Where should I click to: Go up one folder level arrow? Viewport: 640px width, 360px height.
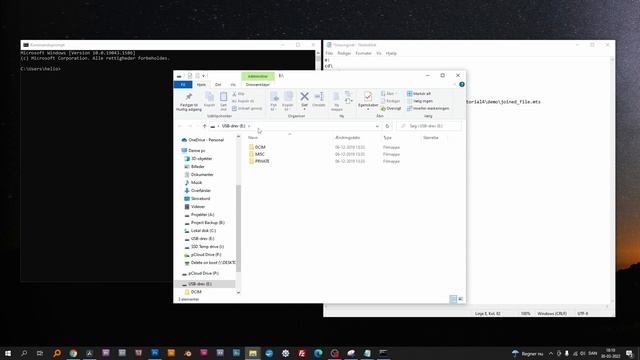204,126
